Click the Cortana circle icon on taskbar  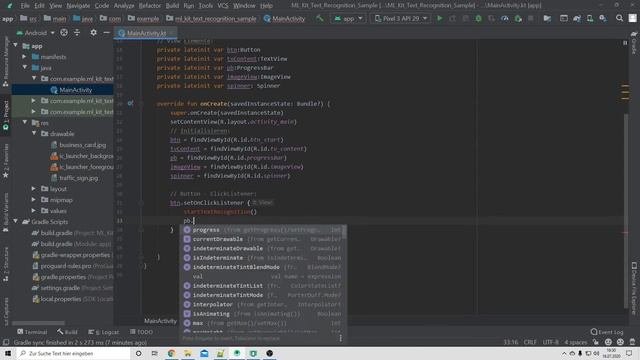[139, 353]
